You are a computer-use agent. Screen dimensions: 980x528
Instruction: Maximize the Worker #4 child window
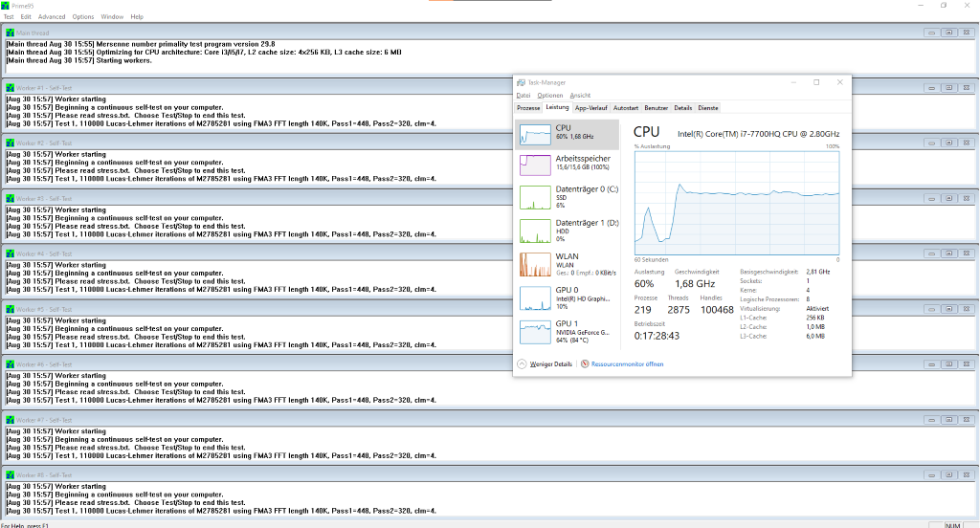tap(948, 253)
